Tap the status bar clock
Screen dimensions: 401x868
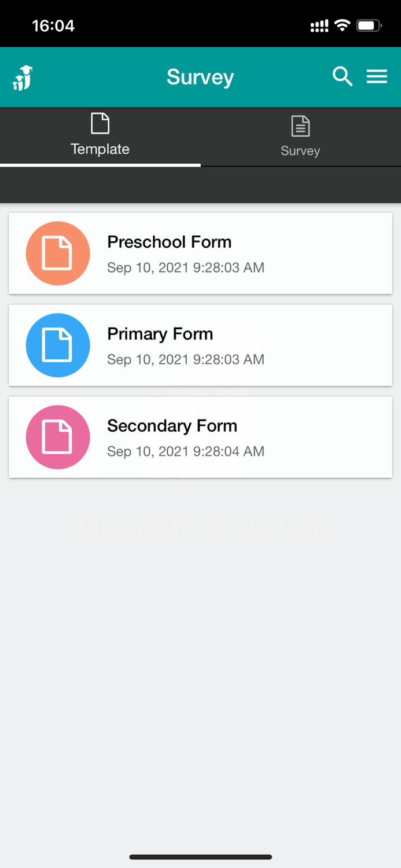click(54, 25)
